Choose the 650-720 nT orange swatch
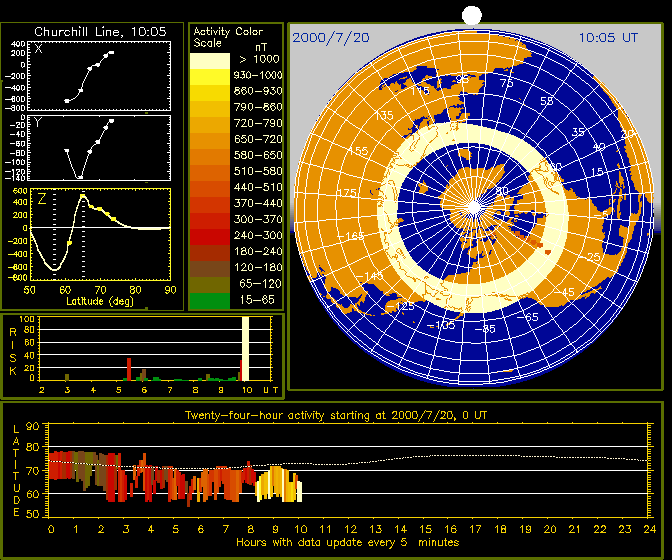Viewport: 672px width, 560px height. point(209,139)
